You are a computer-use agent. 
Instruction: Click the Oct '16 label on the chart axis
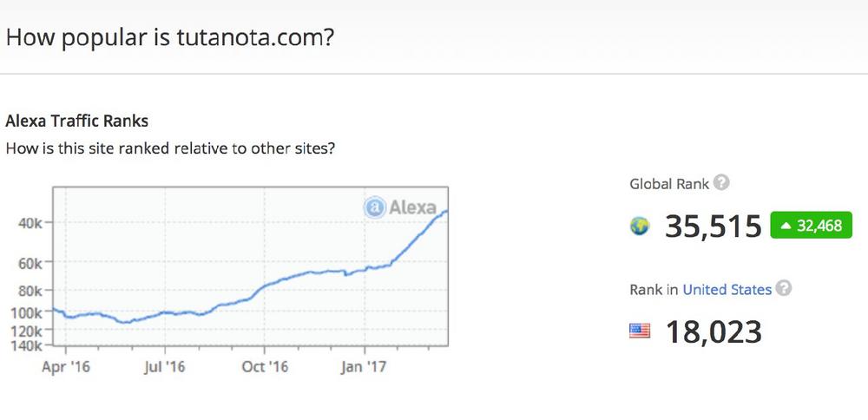point(265,367)
